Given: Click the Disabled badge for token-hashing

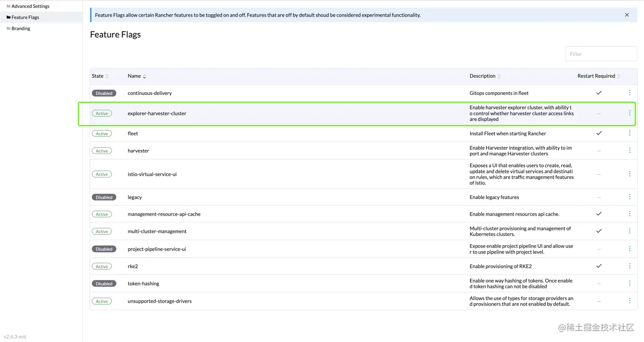Looking at the screenshot, I should [104, 284].
